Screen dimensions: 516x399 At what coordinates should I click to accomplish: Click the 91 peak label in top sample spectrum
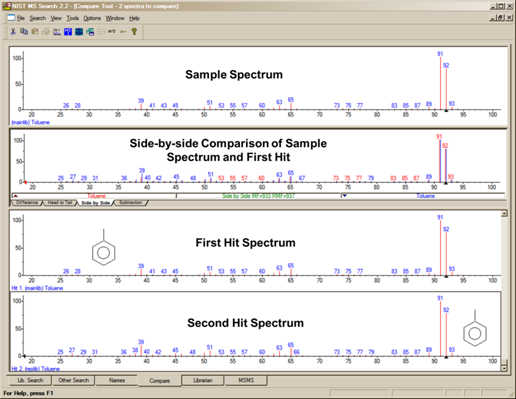coord(440,54)
